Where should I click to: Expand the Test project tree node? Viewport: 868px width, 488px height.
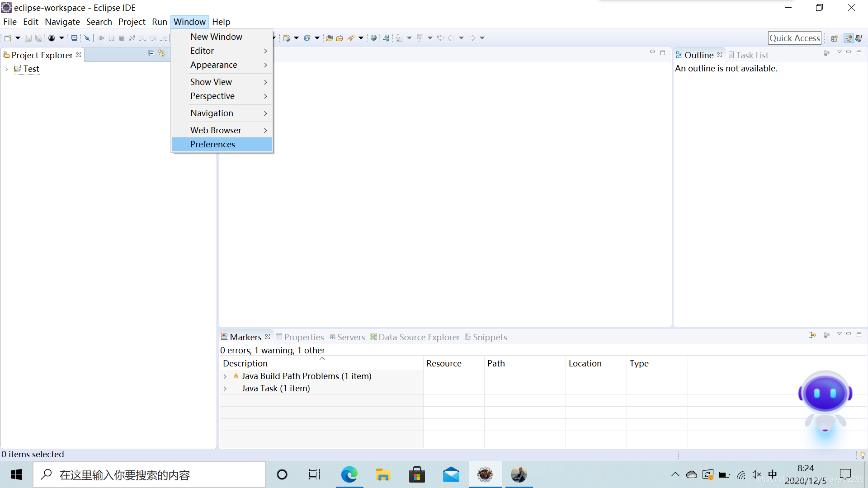point(7,69)
